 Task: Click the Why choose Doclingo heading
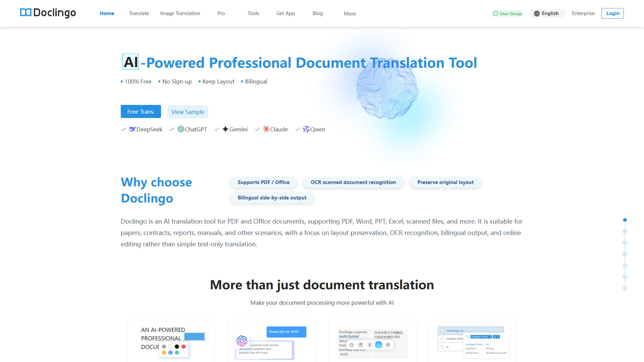156,190
